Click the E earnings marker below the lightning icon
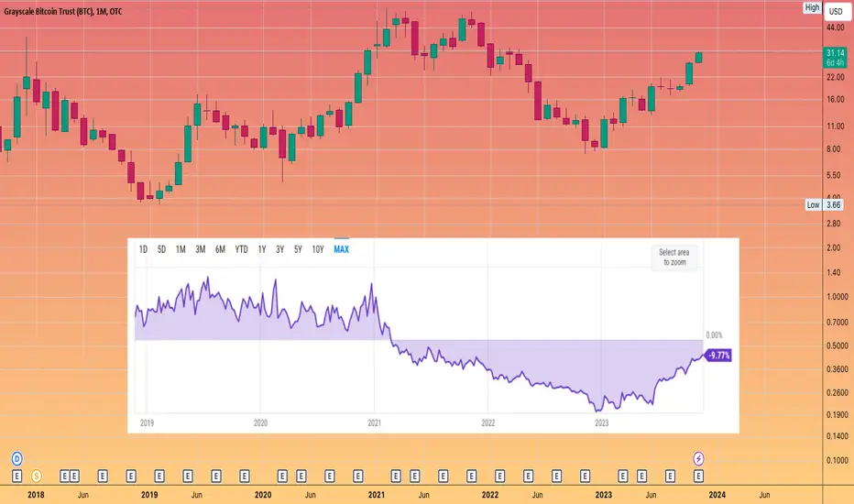This screenshot has height=504, width=854. [x=698, y=477]
